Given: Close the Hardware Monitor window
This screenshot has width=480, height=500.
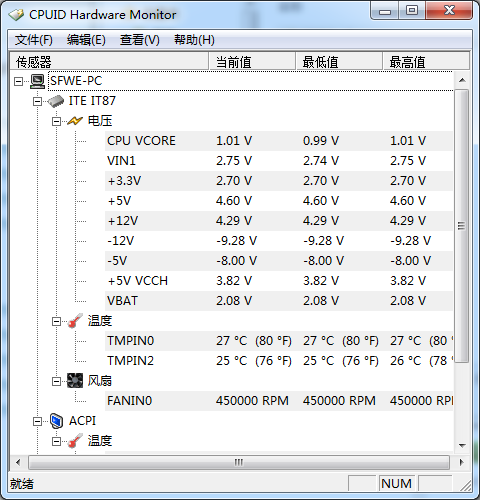Looking at the screenshot, I should [449, 11].
